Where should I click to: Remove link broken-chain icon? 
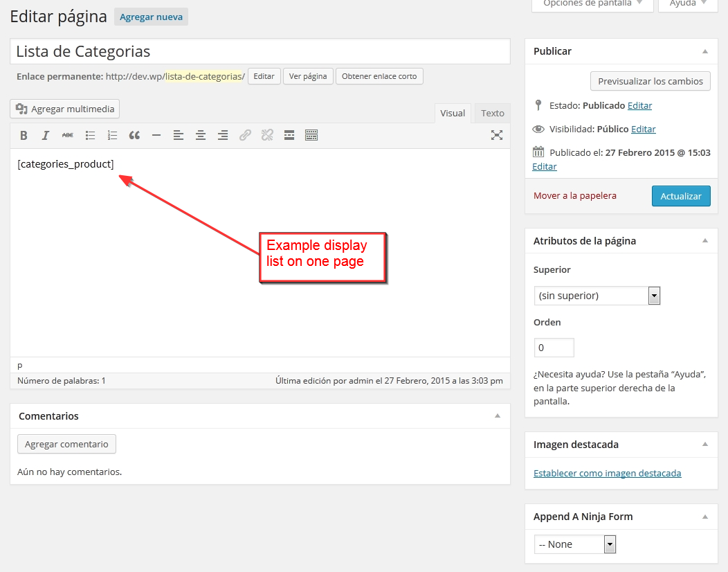[267, 135]
